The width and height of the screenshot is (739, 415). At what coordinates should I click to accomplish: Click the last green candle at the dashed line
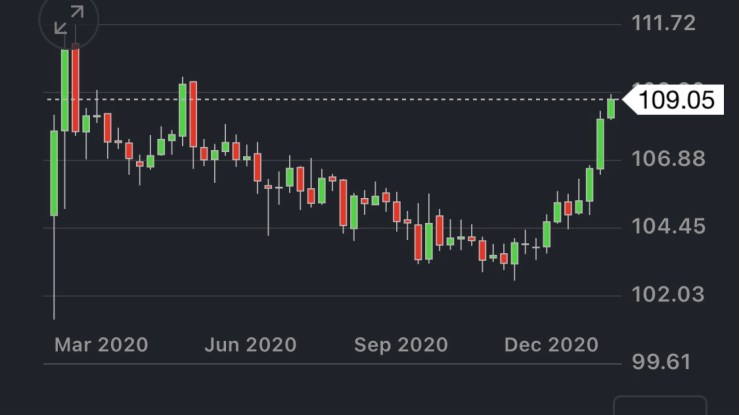[611, 107]
